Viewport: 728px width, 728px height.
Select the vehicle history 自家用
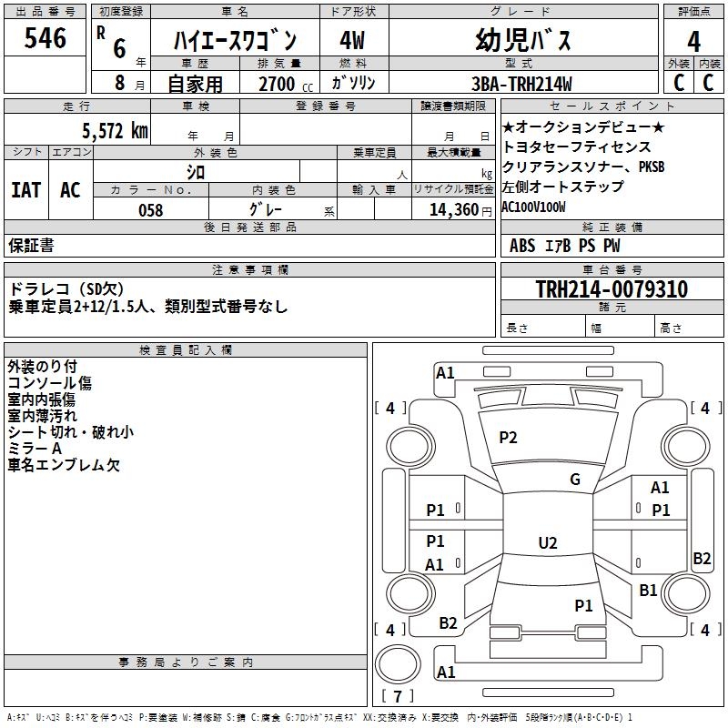tap(195, 84)
